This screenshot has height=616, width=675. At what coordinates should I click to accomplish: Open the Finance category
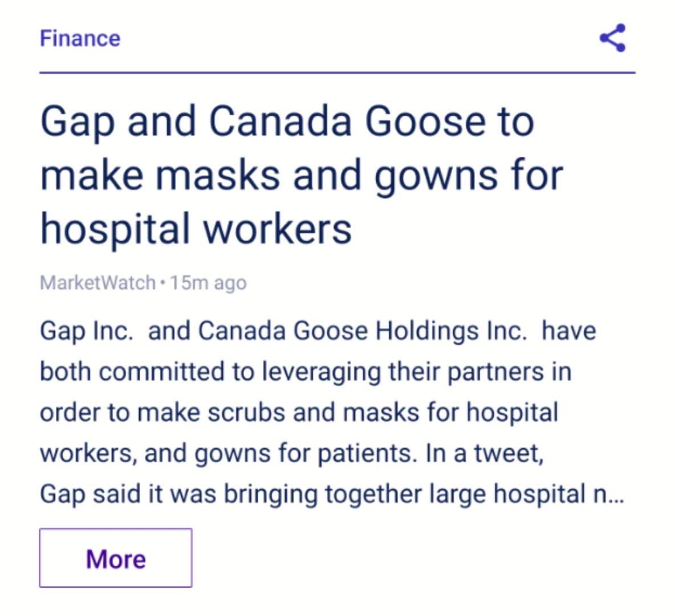[x=80, y=38]
